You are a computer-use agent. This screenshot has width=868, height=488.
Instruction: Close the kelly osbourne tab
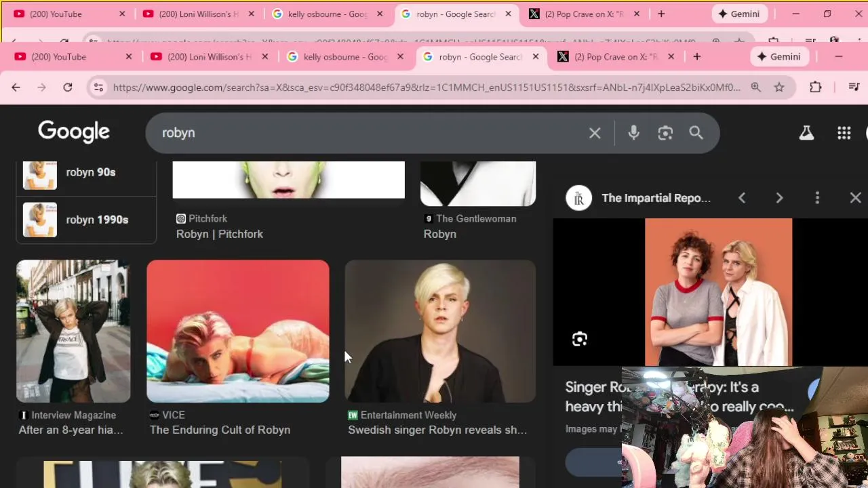[x=400, y=57]
